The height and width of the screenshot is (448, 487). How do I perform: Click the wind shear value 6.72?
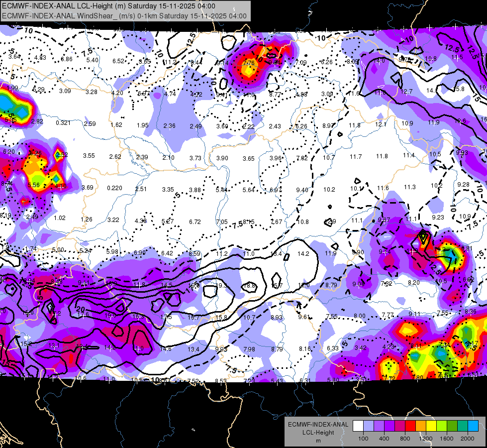[x=195, y=222]
